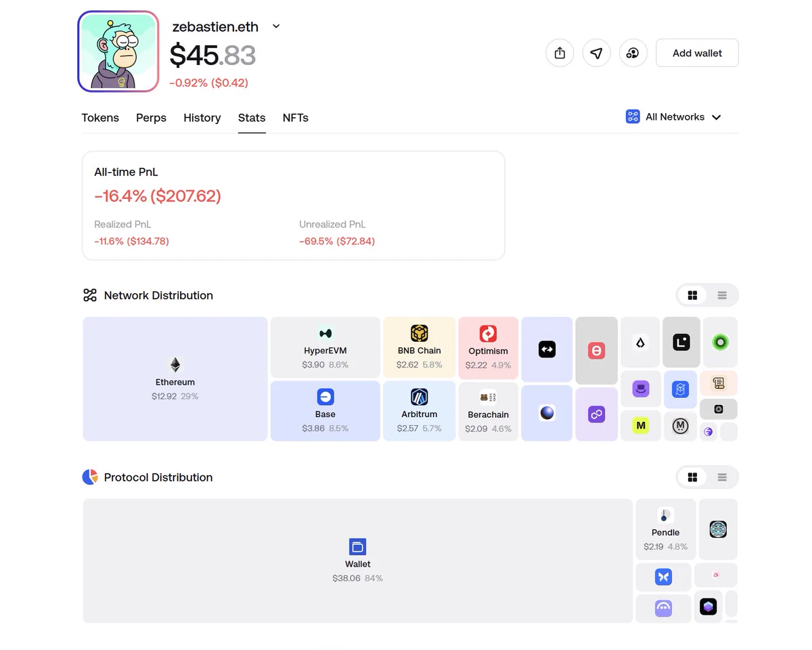Switch Network Distribution to grid view
The height and width of the screenshot is (650, 812).
tap(692, 295)
